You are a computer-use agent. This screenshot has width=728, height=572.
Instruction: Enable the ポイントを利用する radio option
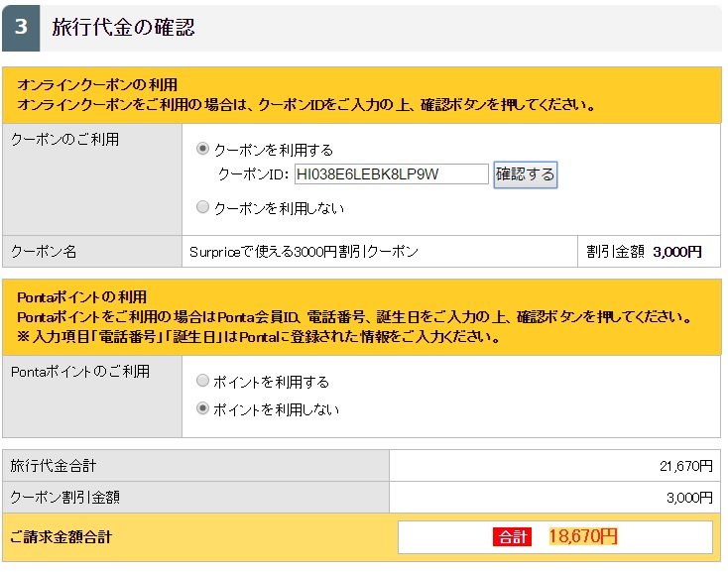tap(203, 382)
